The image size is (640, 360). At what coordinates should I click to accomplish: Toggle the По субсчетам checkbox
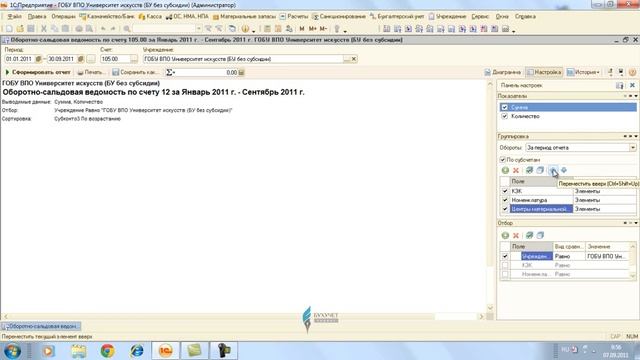(503, 160)
